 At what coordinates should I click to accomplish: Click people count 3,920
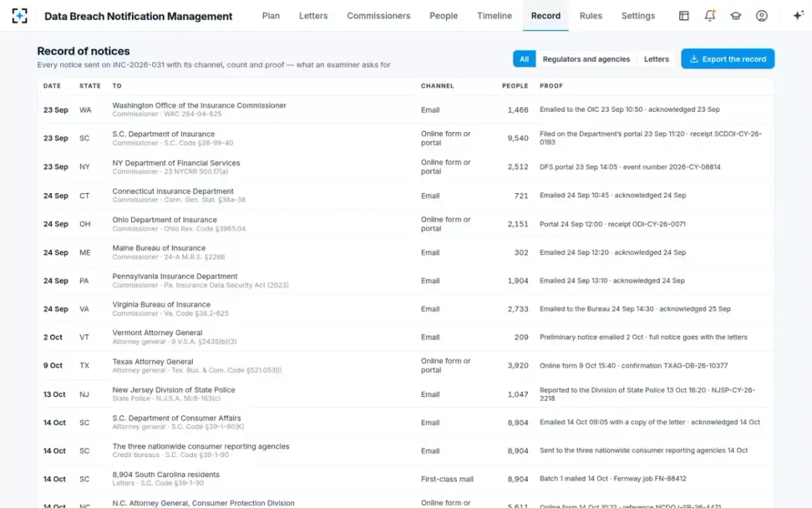[x=518, y=366]
